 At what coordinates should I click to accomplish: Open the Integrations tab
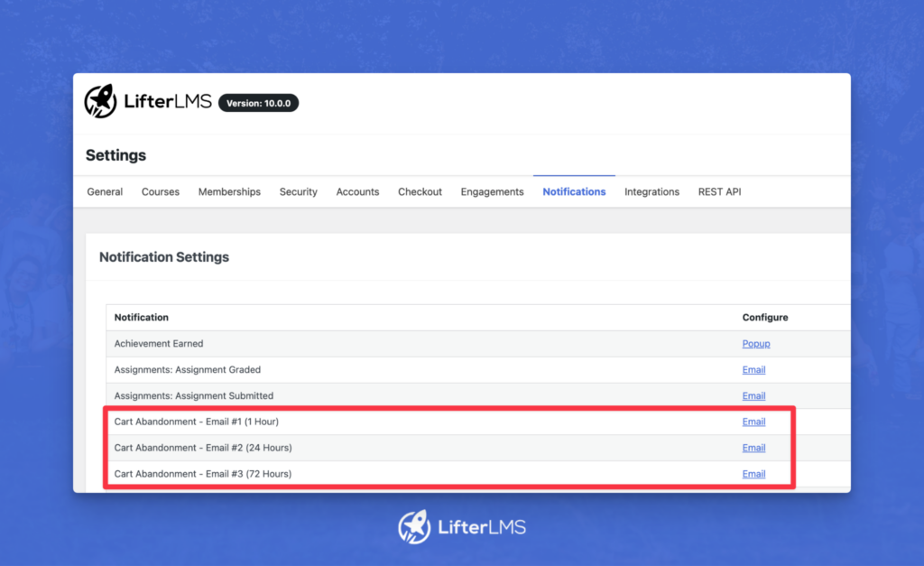(x=651, y=191)
